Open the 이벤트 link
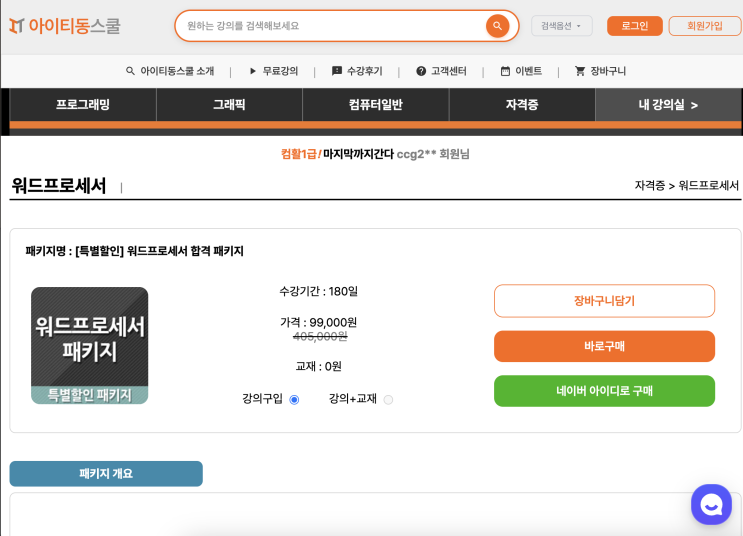Image resolution: width=743 pixels, height=536 pixels. click(529, 71)
